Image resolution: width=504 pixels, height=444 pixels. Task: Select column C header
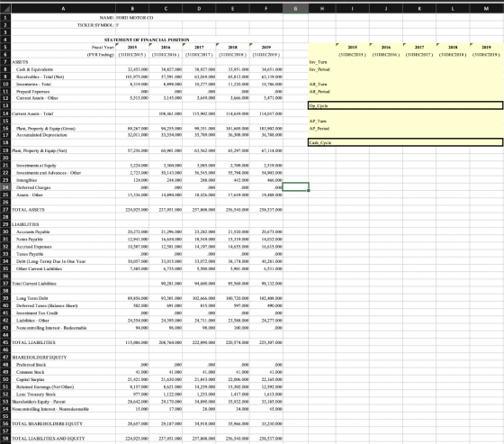click(x=166, y=8)
